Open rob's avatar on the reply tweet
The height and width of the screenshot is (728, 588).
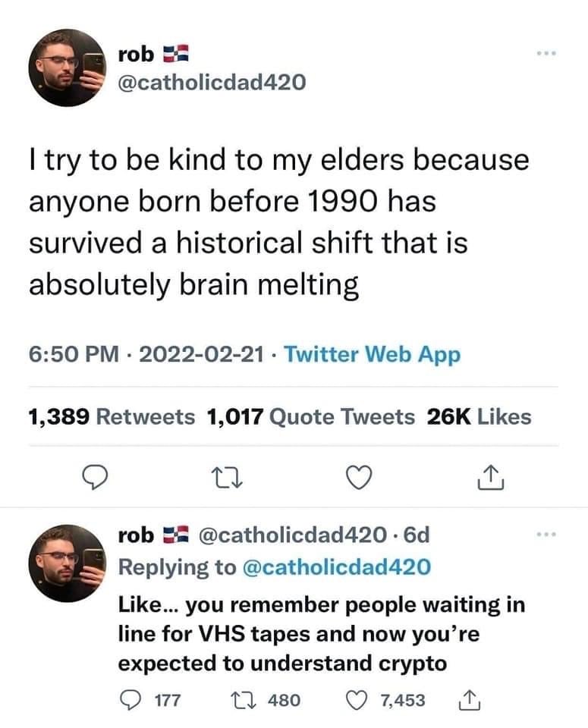point(68,563)
